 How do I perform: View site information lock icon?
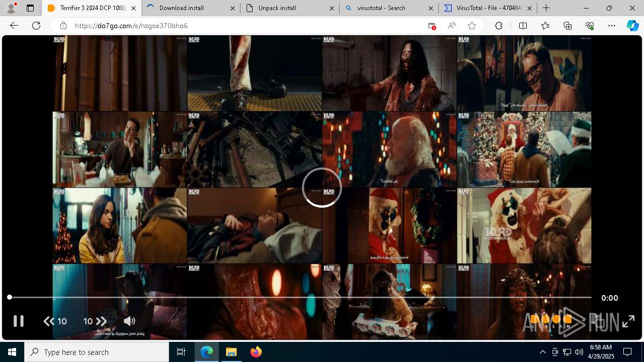[x=63, y=26]
